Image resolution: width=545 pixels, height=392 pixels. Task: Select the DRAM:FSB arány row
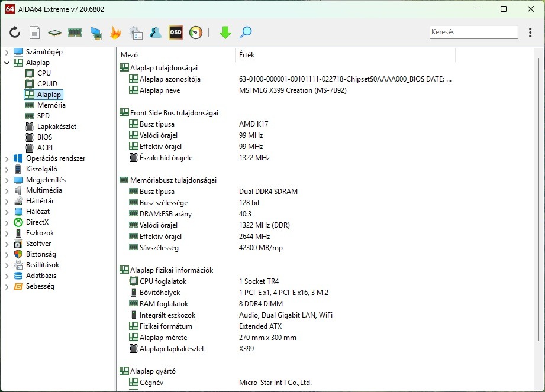(x=291, y=214)
